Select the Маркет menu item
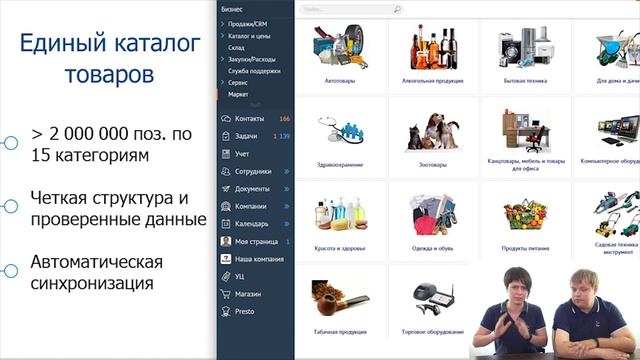Viewport: 640px width, 360px height. (x=238, y=94)
